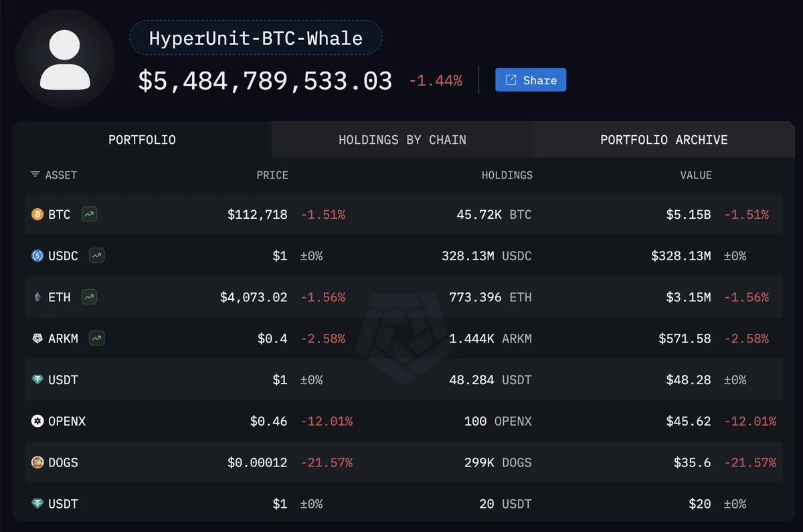Sort by the PRICE column header
Viewport: 803px width, 532px height.
[x=272, y=175]
